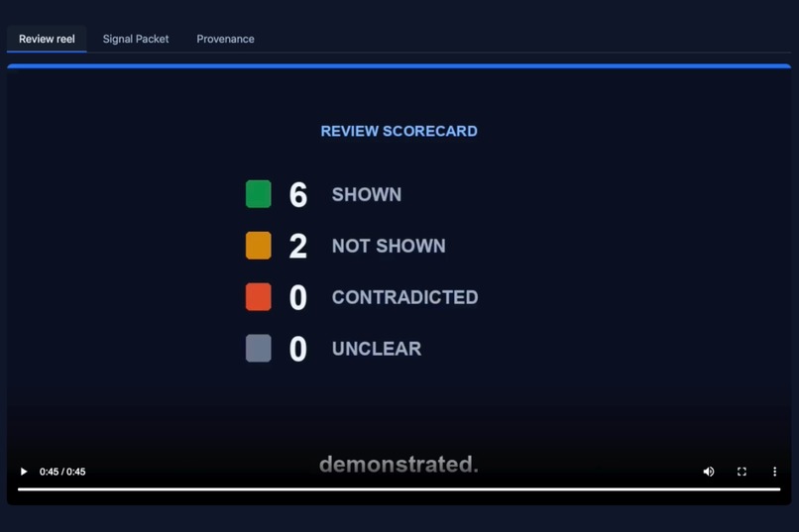799x532 pixels.
Task: Click the orange NOT SHOWN color square
Action: pos(259,246)
